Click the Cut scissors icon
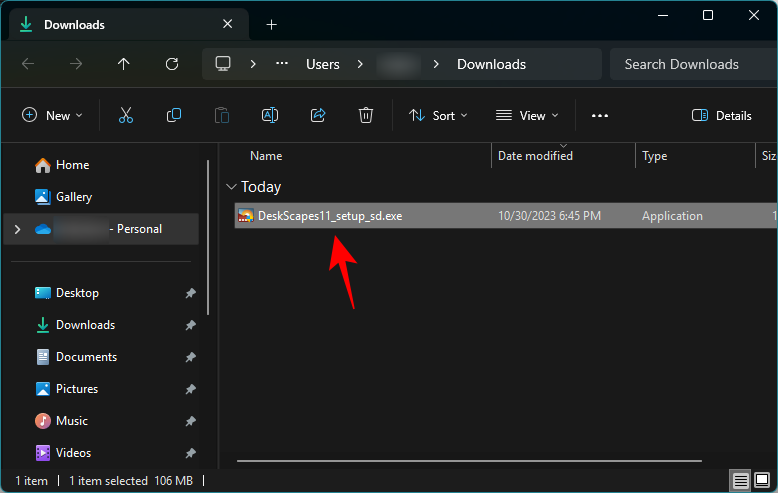 pos(126,116)
